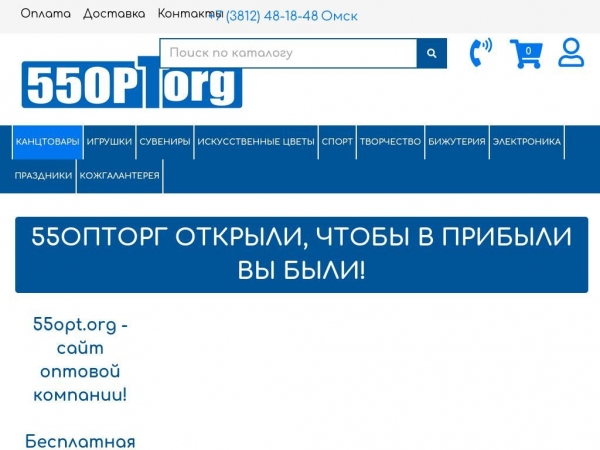Go to the Праздники category
This screenshot has height=450, width=600.
pyautogui.click(x=43, y=176)
